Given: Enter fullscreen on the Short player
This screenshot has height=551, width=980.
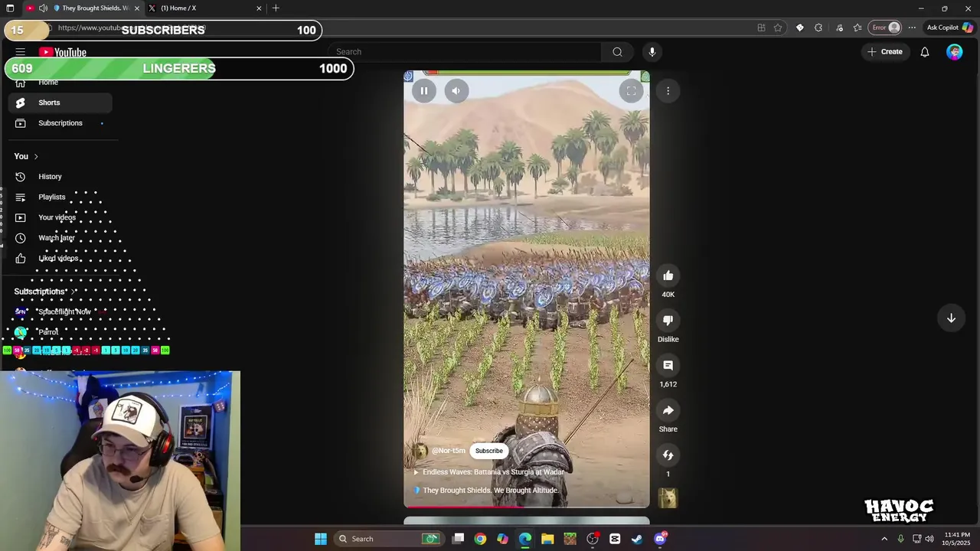Looking at the screenshot, I should (x=631, y=91).
